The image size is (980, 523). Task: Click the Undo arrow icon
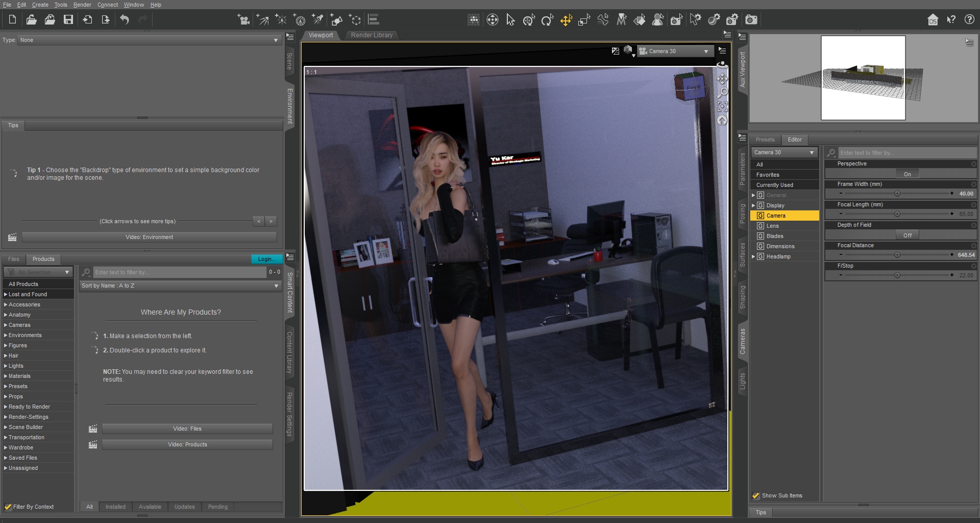tap(125, 20)
